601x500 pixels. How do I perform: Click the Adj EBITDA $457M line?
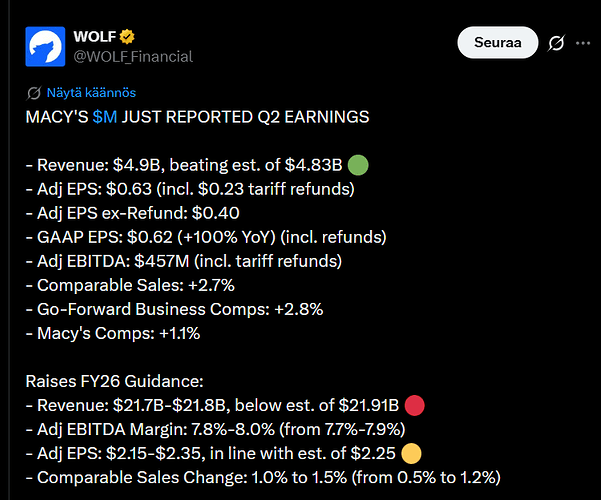click(184, 261)
